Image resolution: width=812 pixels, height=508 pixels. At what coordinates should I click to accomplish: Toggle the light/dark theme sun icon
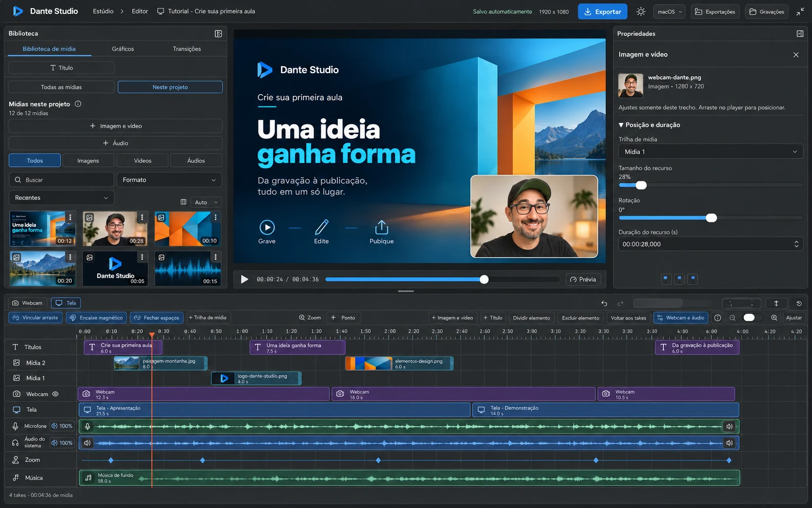point(640,11)
